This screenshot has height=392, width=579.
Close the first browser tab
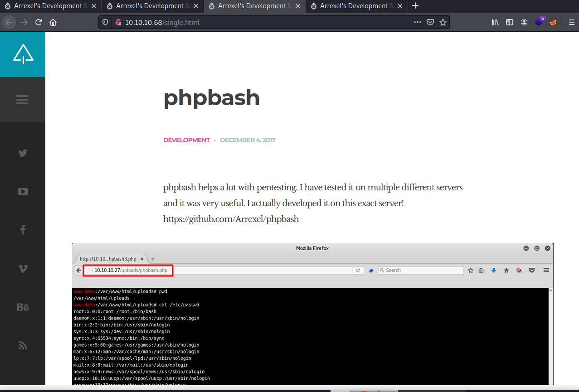point(93,6)
